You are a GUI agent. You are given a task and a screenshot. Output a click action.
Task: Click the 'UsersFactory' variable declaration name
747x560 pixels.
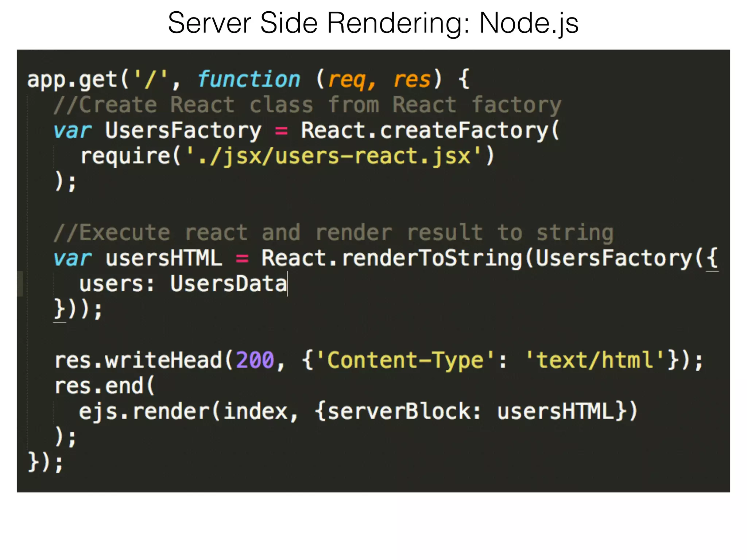[x=183, y=131]
